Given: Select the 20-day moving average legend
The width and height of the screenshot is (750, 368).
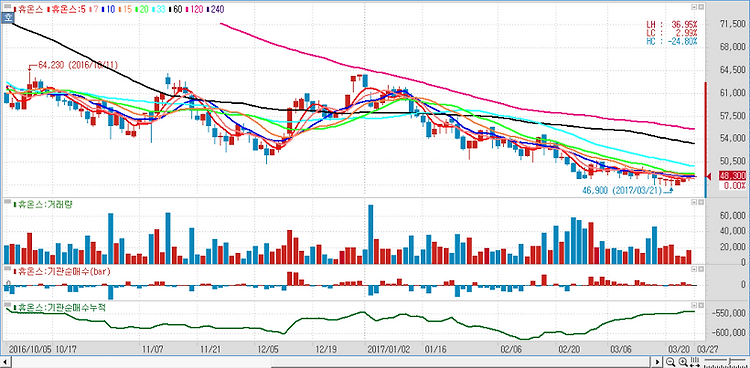Looking at the screenshot, I should 142,9.
